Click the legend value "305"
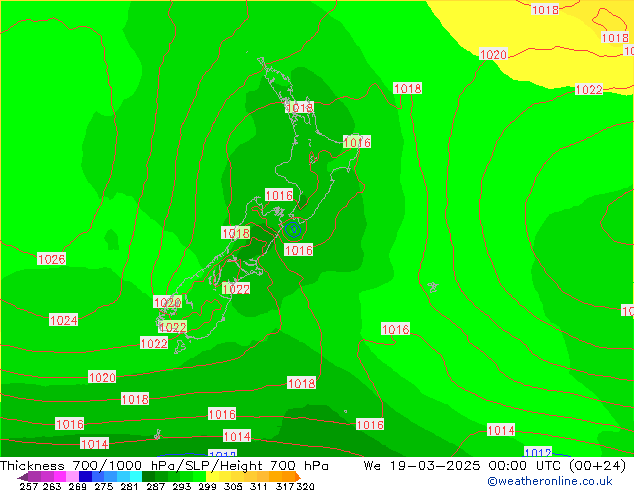This screenshot has width=634, height=490. (233, 486)
